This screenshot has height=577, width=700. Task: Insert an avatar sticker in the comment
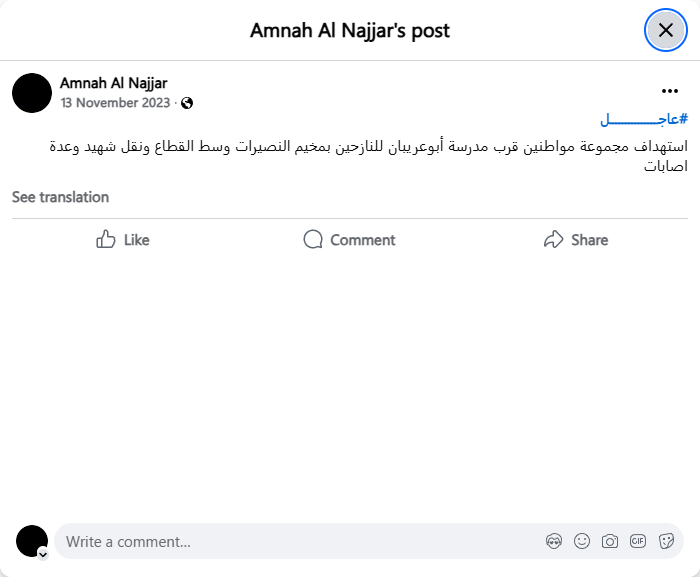(554, 542)
